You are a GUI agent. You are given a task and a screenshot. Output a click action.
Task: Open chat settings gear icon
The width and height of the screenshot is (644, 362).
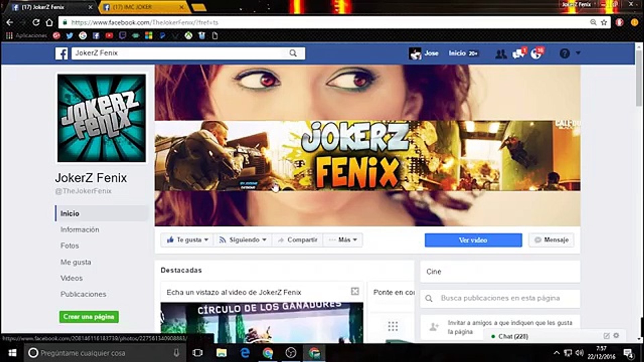click(x=616, y=336)
